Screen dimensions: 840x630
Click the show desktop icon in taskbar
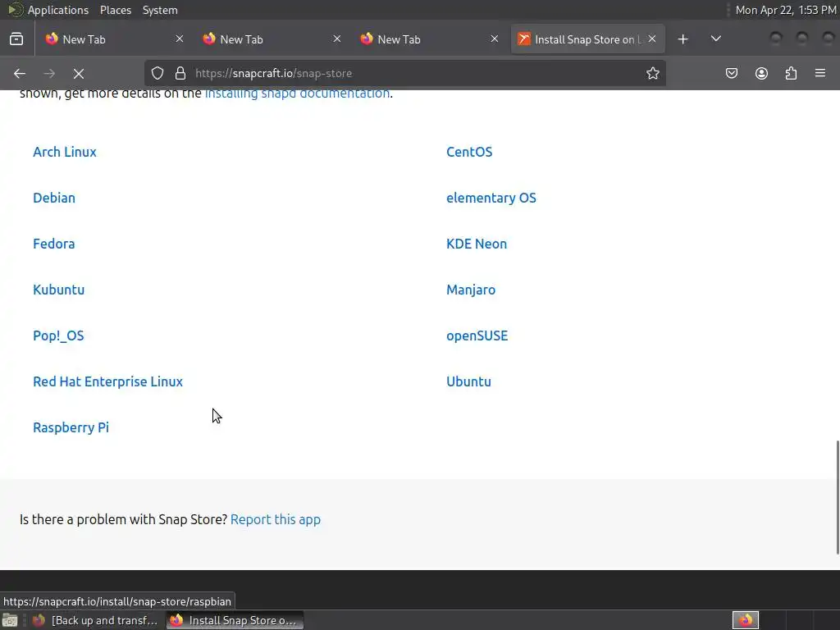10,621
